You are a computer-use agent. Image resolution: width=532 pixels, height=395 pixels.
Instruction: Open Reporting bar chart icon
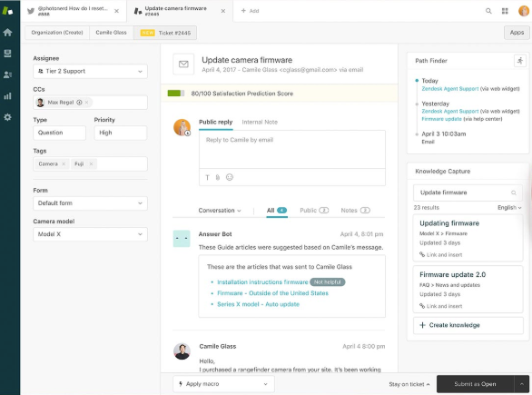click(x=7, y=96)
